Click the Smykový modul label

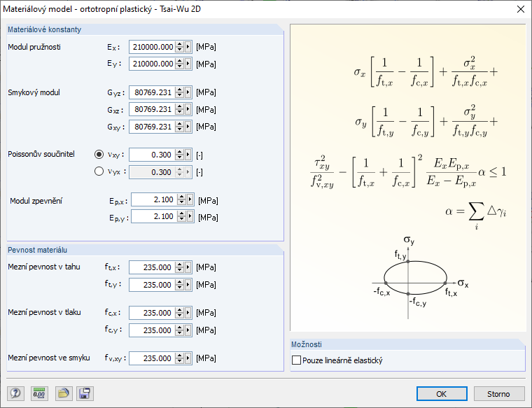34,92
